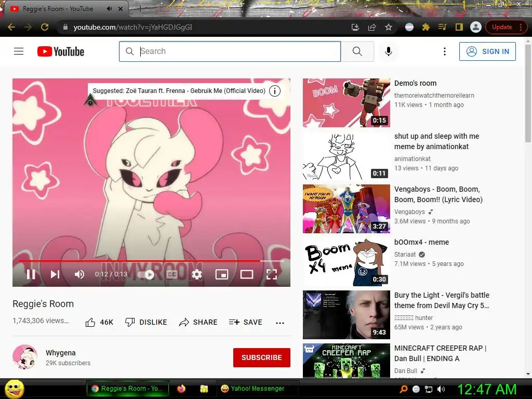This screenshot has width=532, height=399.
Task: Switch to miniplayer mode
Action: coord(222,274)
